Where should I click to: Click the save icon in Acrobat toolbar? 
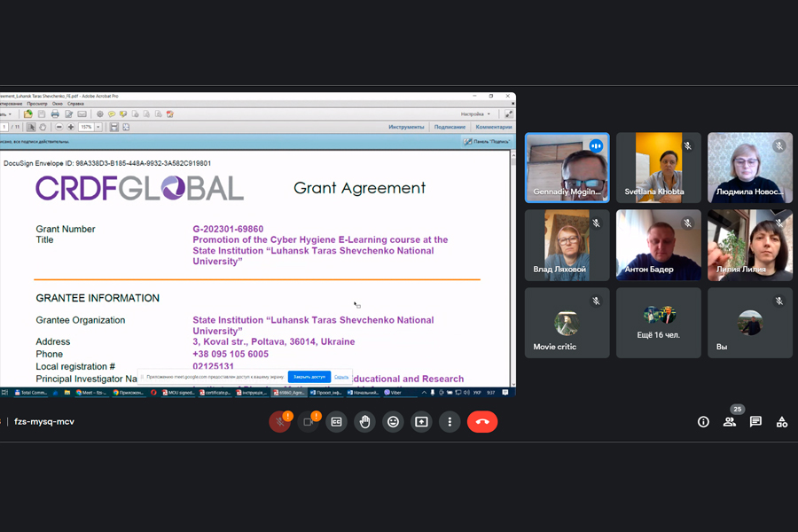42,114
